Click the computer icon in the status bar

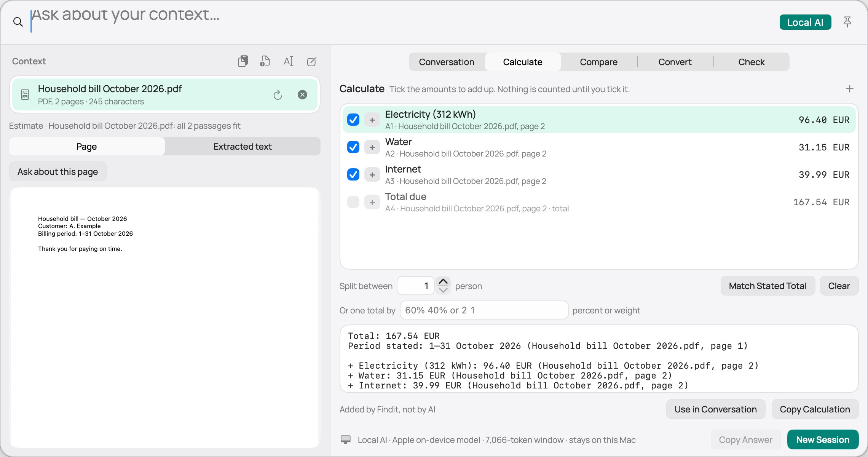point(346,439)
